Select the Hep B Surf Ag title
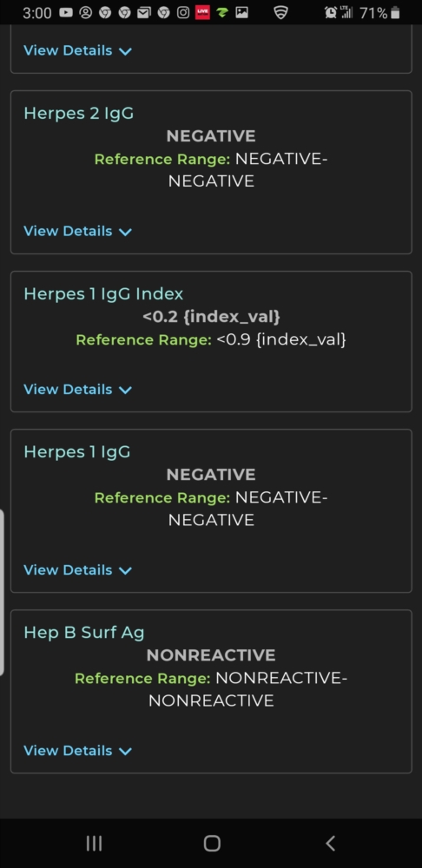This screenshot has width=422, height=868. (x=84, y=633)
